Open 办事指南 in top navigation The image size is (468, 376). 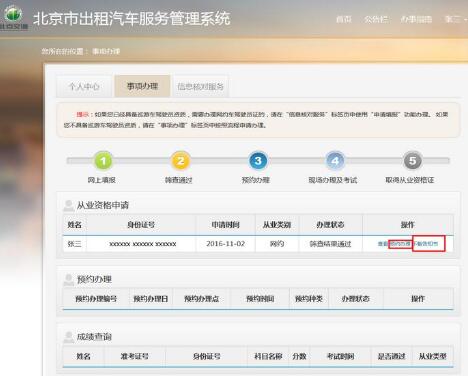click(x=416, y=19)
